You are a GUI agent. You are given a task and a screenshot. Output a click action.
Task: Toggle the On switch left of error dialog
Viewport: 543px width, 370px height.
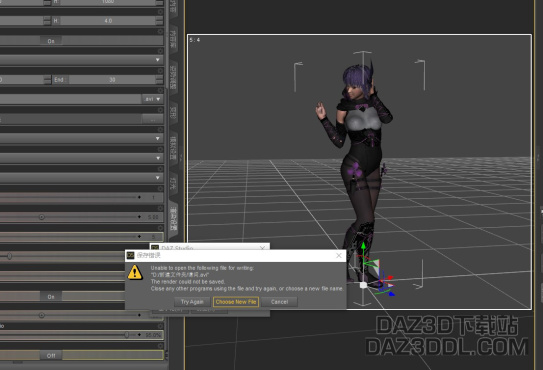tap(51, 297)
